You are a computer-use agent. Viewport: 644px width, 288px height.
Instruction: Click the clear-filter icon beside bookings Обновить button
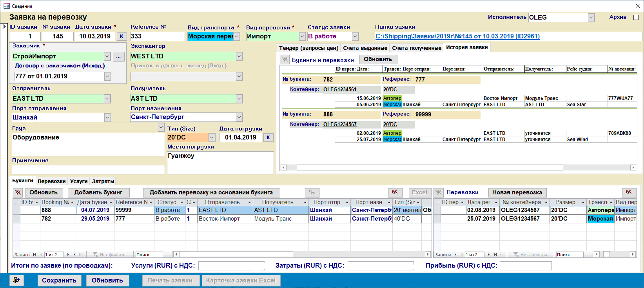[x=18, y=192]
